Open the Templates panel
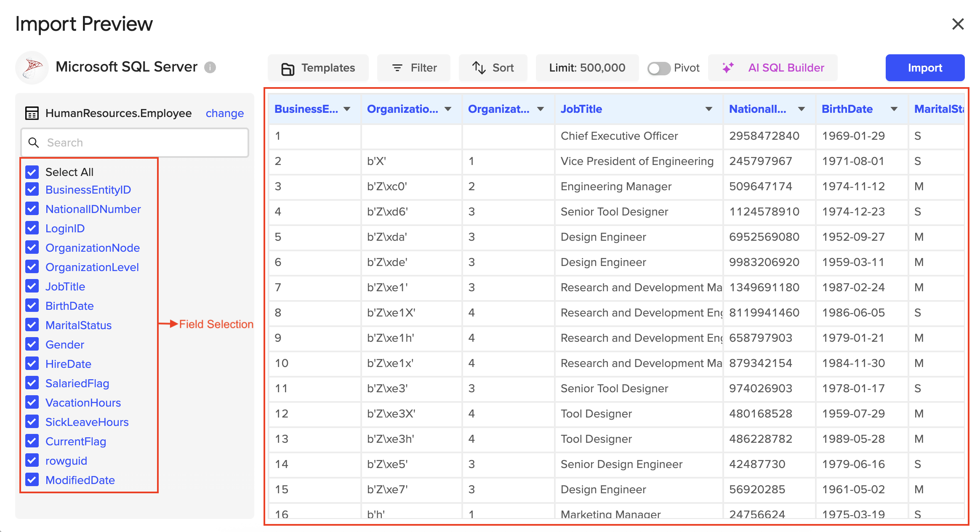The width and height of the screenshot is (980, 532). pos(318,68)
